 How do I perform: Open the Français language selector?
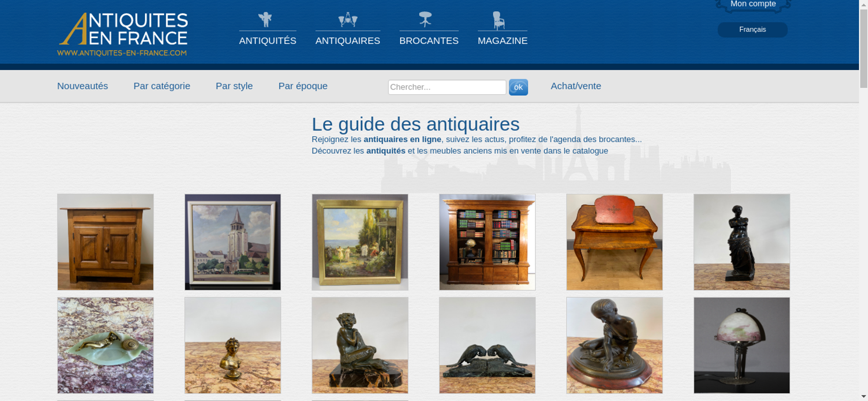[753, 30]
